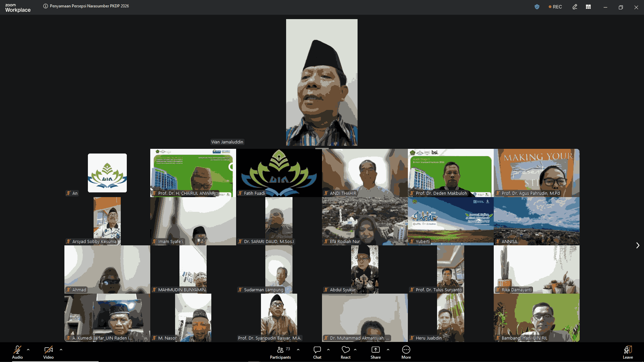Open audio options arrow next to Audio
This screenshot has width=644, height=362.
tap(28, 350)
